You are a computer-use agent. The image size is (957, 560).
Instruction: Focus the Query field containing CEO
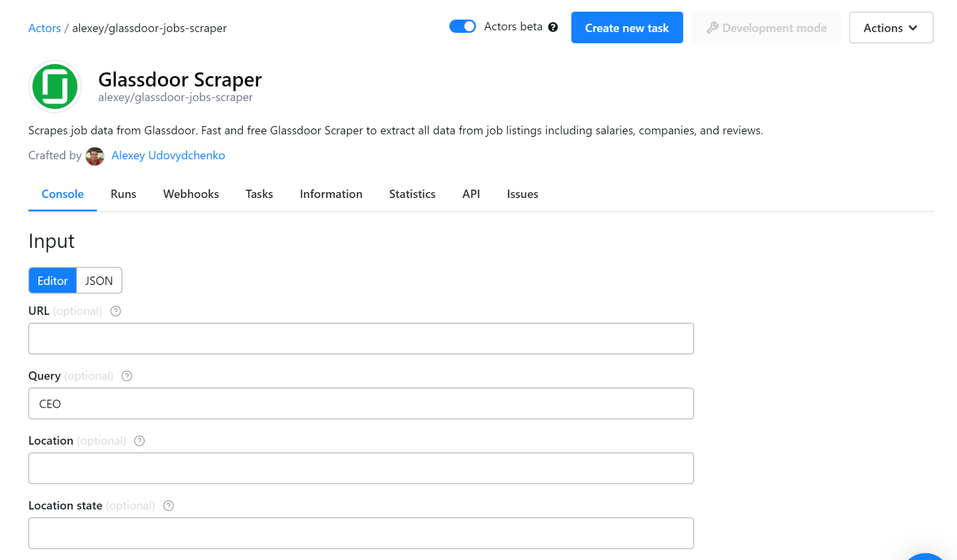(x=361, y=404)
